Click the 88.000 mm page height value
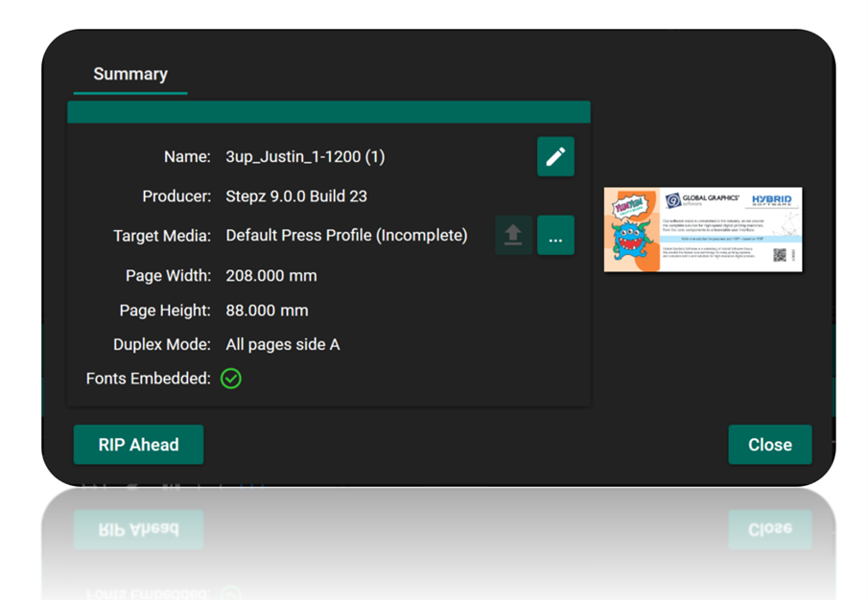This screenshot has width=868, height=600. point(267,311)
